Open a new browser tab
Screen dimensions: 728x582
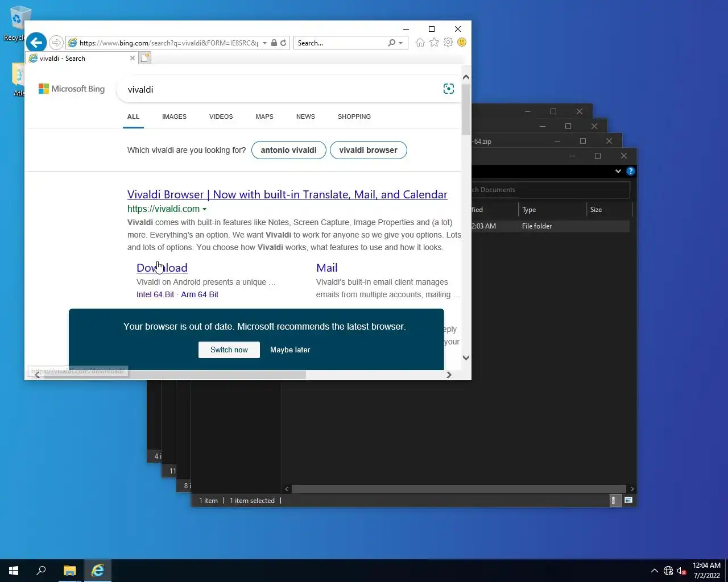[x=145, y=58]
